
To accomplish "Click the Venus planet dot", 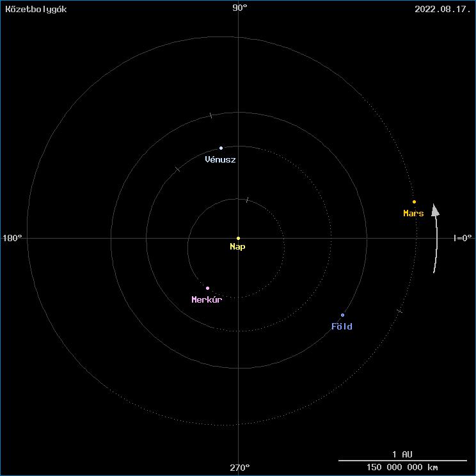I will coord(221,148).
